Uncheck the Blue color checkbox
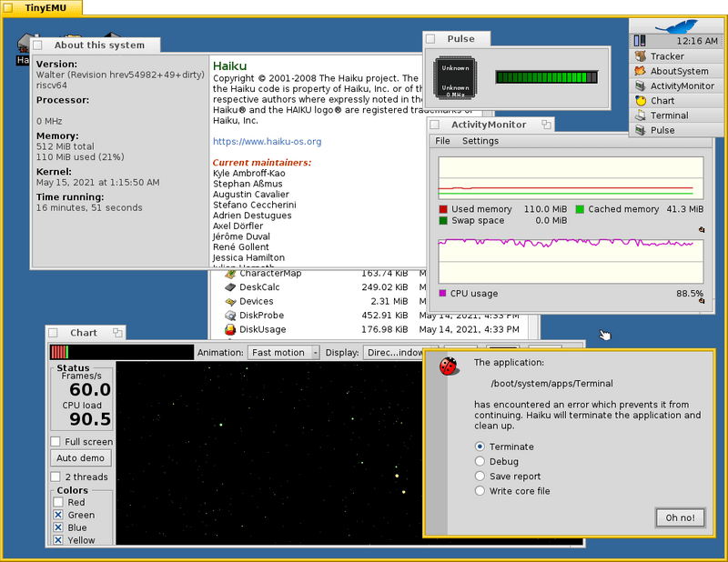Viewport: 728px width, 562px height. coord(58,527)
